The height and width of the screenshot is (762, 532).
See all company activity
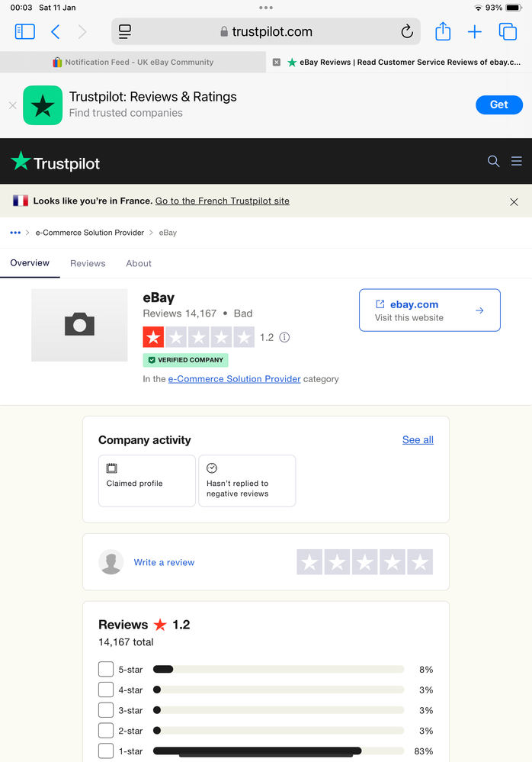coord(418,440)
